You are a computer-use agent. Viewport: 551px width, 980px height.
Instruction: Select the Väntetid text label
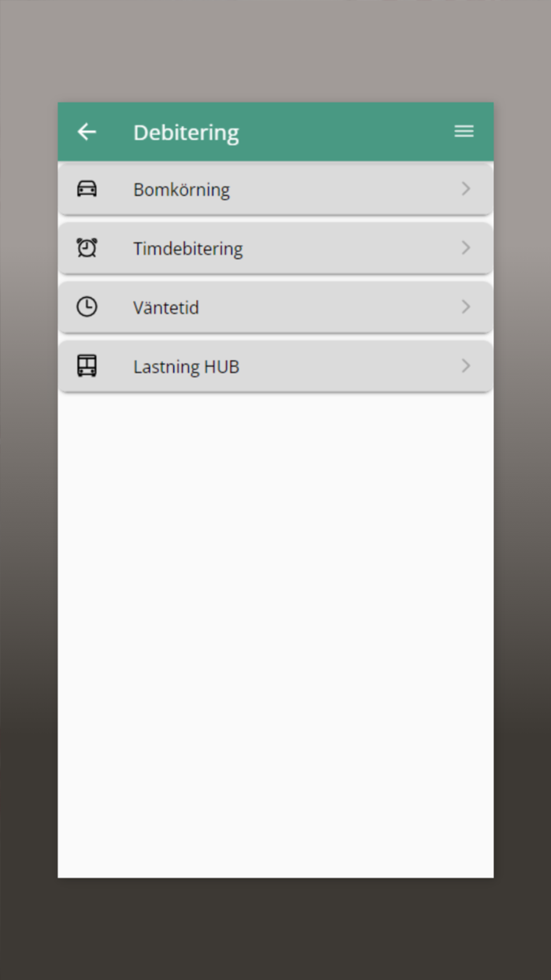[x=166, y=308]
